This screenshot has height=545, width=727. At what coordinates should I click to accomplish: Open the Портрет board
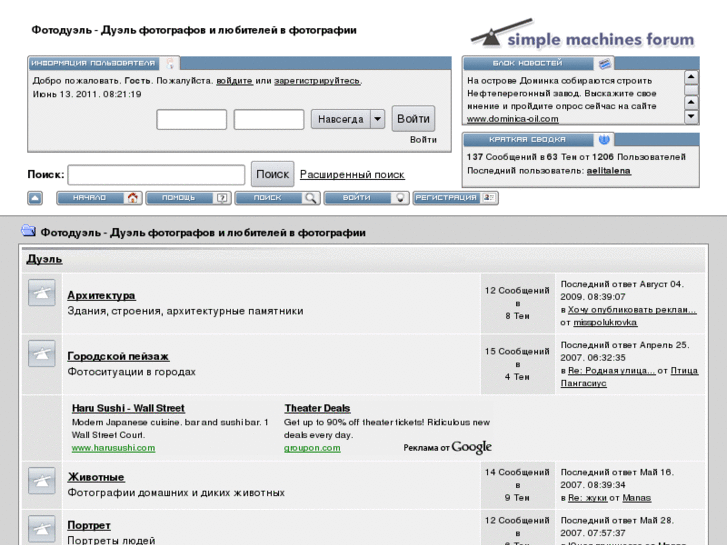tap(89, 525)
